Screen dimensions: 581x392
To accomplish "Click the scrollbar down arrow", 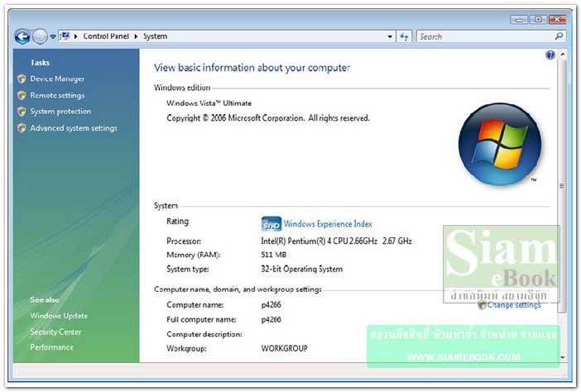I will coord(563,357).
